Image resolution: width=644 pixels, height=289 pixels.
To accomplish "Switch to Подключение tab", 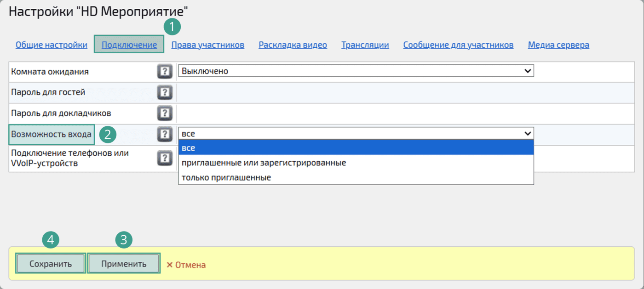I will click(129, 45).
